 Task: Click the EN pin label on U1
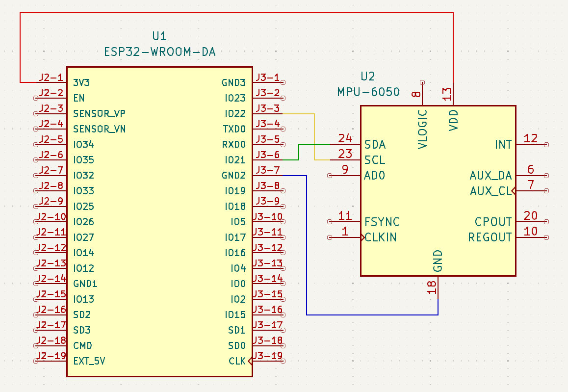point(79,98)
